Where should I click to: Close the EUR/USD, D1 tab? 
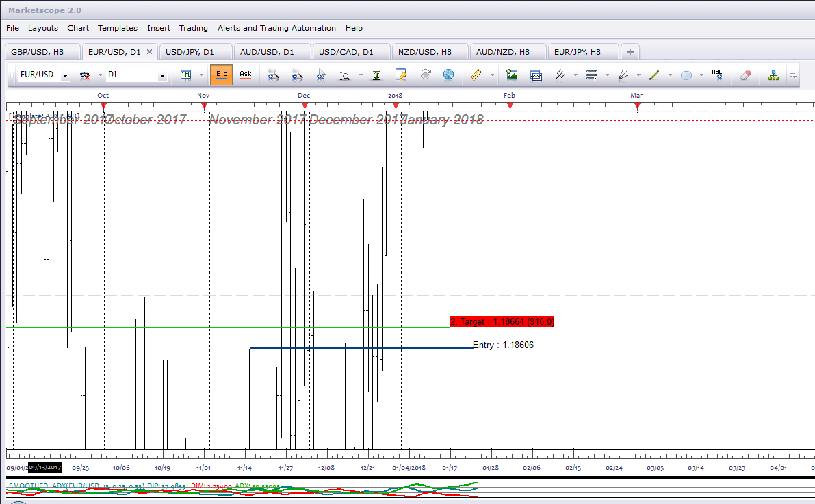coord(149,51)
